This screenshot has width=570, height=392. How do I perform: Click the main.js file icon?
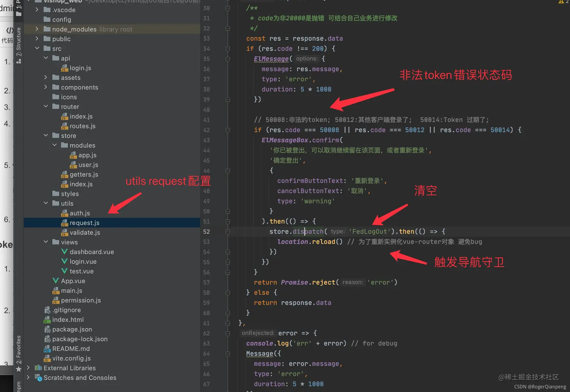pyautogui.click(x=56, y=291)
